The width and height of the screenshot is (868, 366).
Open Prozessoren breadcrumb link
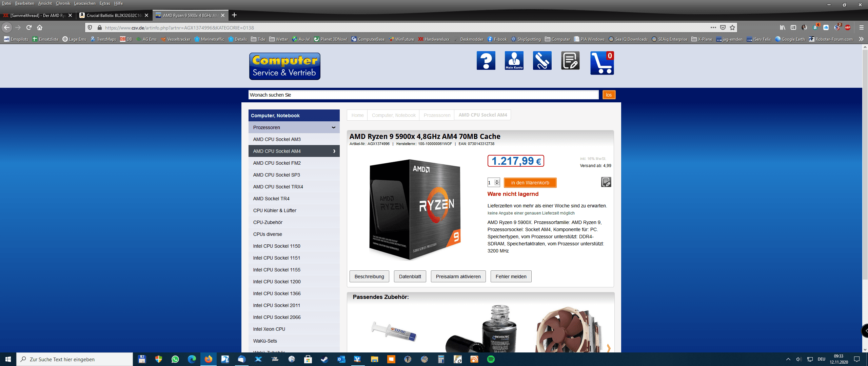(x=437, y=115)
